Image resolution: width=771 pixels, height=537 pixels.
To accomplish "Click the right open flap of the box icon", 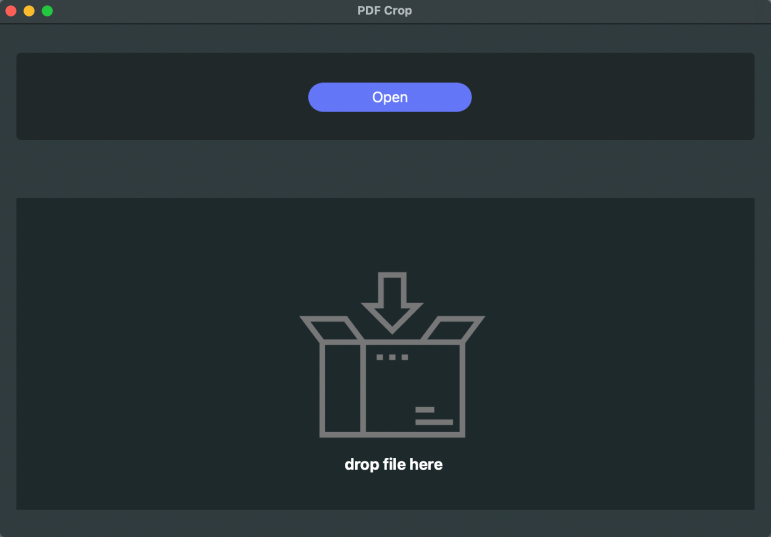I will click(453, 328).
